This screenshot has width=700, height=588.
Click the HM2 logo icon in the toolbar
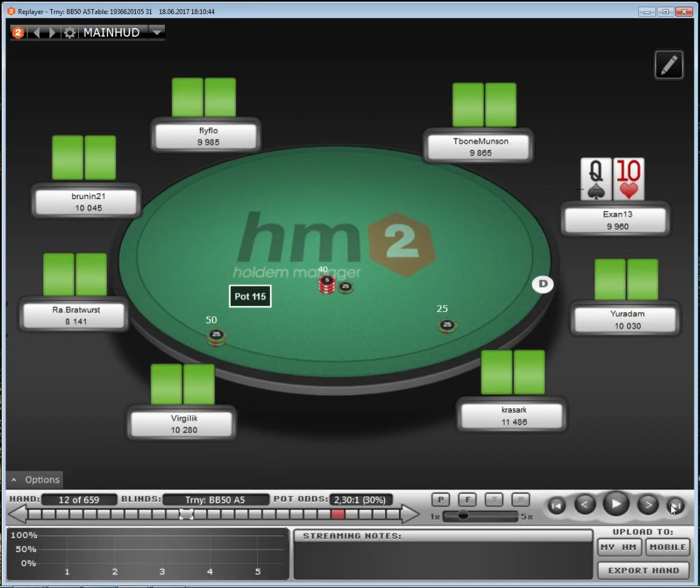(x=18, y=32)
